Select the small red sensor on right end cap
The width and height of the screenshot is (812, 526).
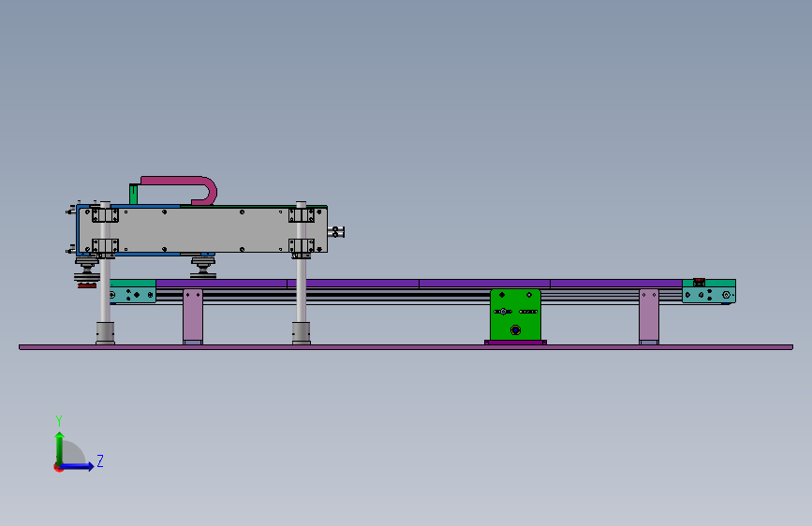pos(699,282)
